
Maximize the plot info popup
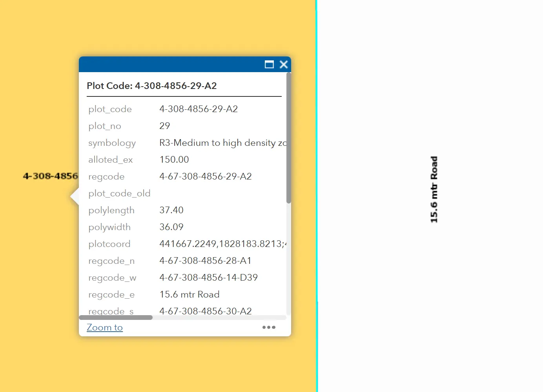click(x=269, y=65)
